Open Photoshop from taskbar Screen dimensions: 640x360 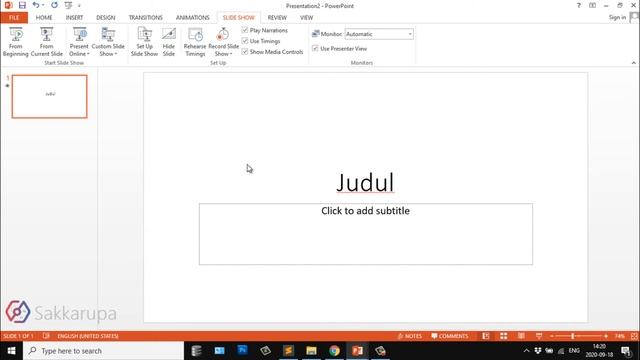coord(242,351)
